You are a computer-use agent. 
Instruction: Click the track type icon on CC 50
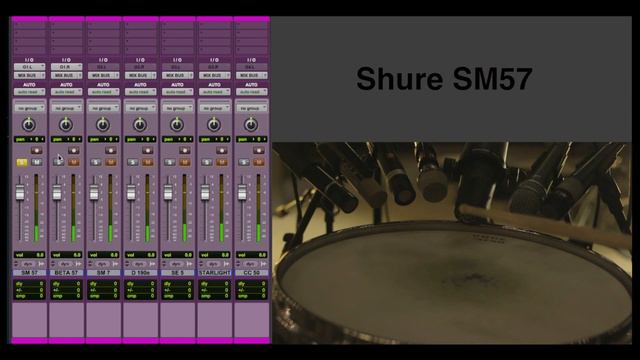point(238,264)
